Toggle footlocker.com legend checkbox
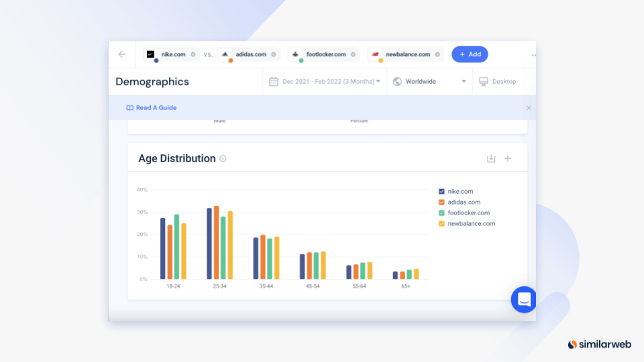The width and height of the screenshot is (644, 362). [441, 213]
